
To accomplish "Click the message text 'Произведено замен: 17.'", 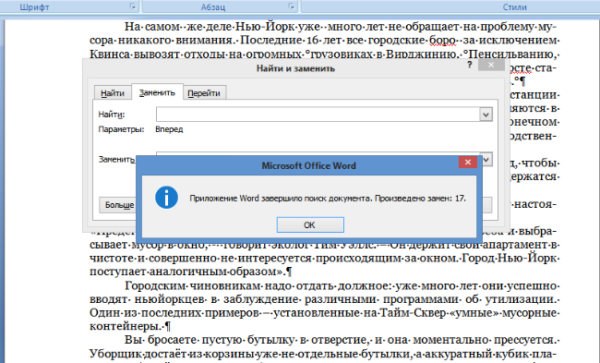I will click(420, 198).
